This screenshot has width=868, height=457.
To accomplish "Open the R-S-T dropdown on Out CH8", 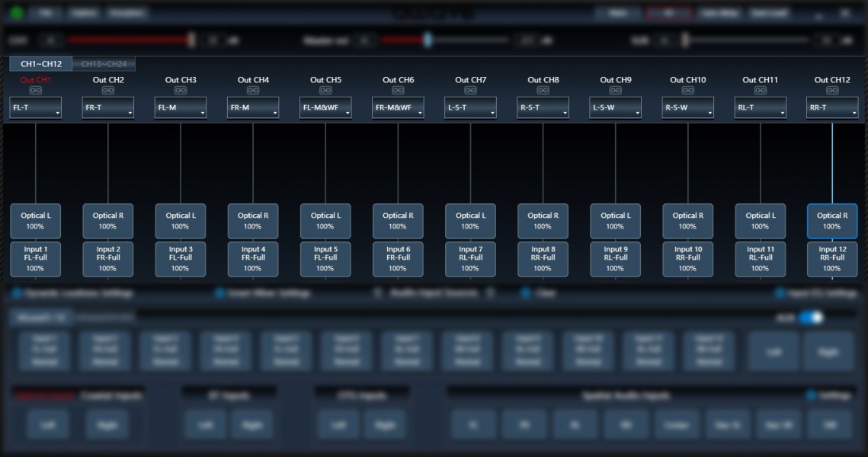I will coord(543,107).
